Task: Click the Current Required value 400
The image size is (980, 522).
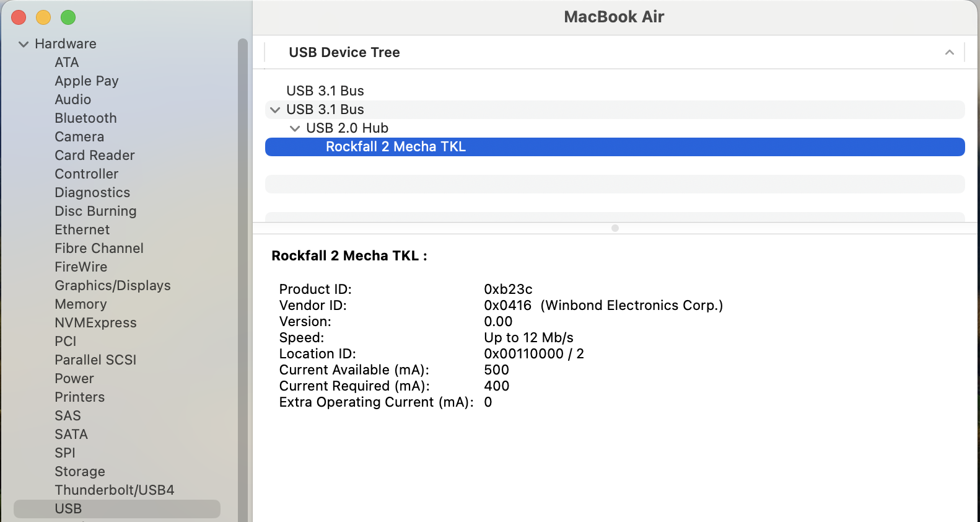Action: pos(496,386)
